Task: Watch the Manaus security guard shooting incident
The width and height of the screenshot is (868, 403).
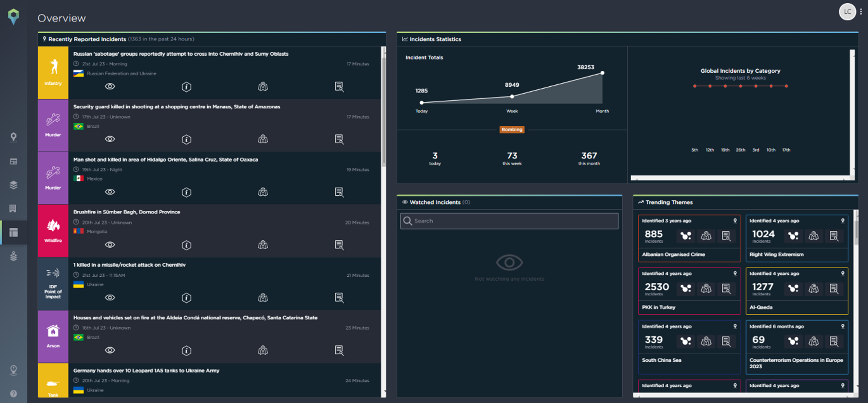Action: pyautogui.click(x=110, y=139)
